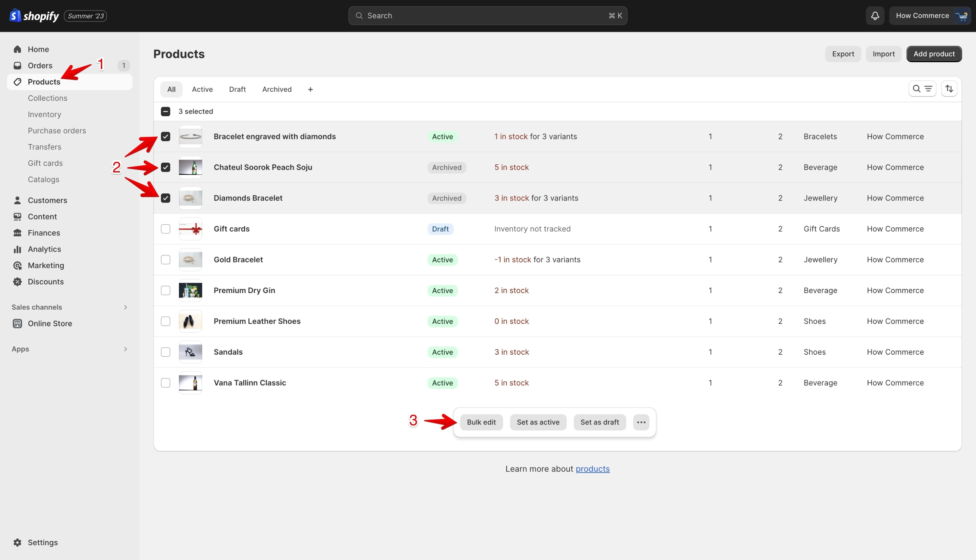
Task: Click the Customers person icon
Action: 17,200
